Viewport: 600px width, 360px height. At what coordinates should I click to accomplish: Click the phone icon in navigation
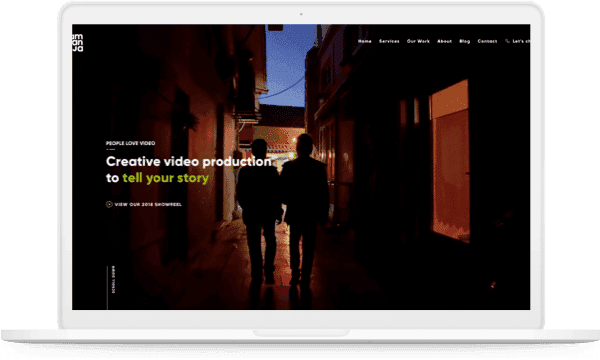(507, 41)
